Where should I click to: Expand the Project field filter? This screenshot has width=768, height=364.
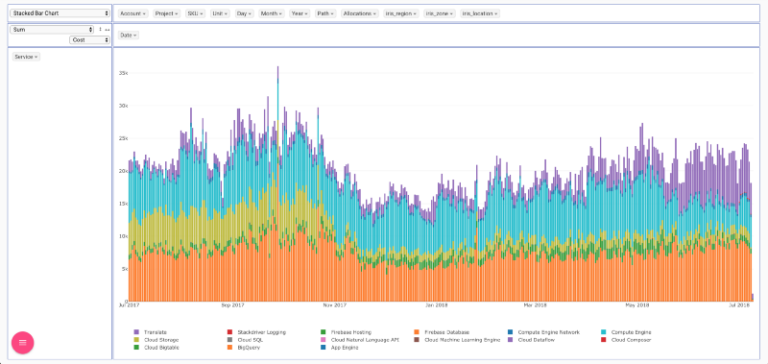167,14
